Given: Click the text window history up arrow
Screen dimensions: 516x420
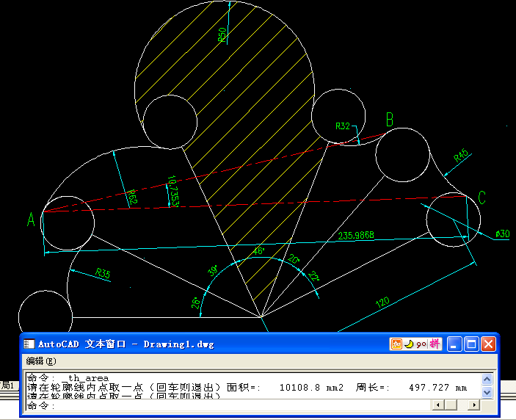Looking at the screenshot, I should (x=487, y=379).
